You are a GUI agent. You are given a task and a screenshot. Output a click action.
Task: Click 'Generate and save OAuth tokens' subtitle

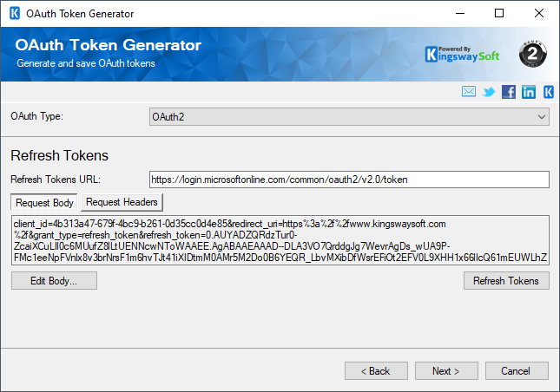[x=86, y=63]
